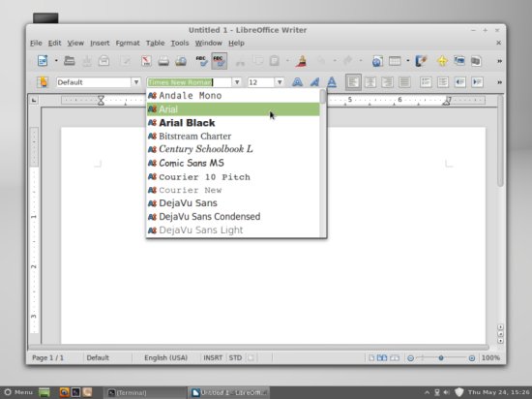This screenshot has width=532, height=399.
Task: Open the Window menu
Action: (x=208, y=44)
